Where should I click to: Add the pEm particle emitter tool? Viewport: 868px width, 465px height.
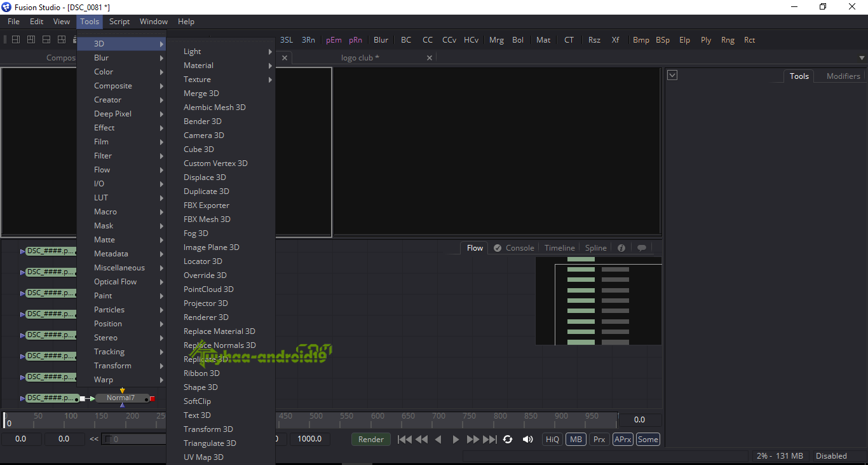(x=334, y=39)
